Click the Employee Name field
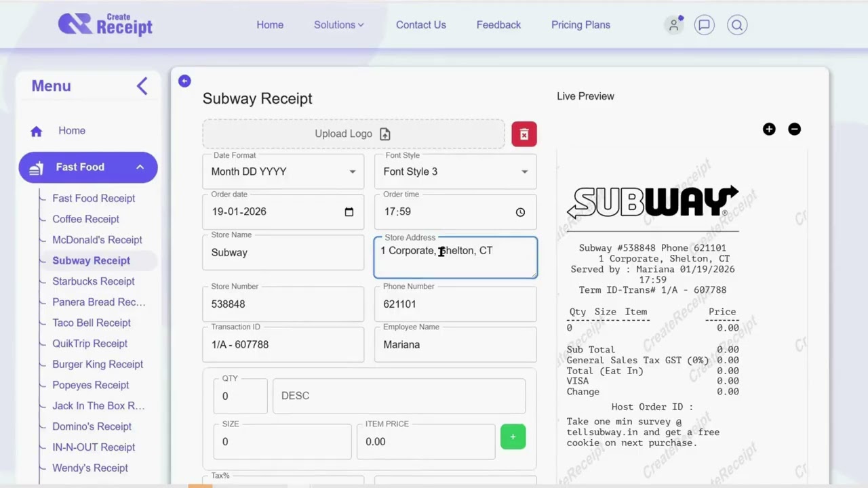The height and width of the screenshot is (488, 868). [x=456, y=345]
